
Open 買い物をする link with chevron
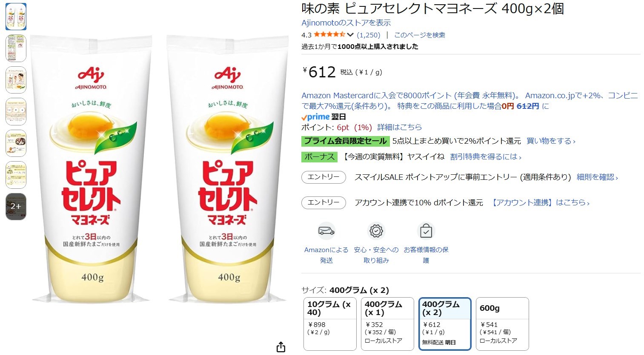[x=551, y=141]
